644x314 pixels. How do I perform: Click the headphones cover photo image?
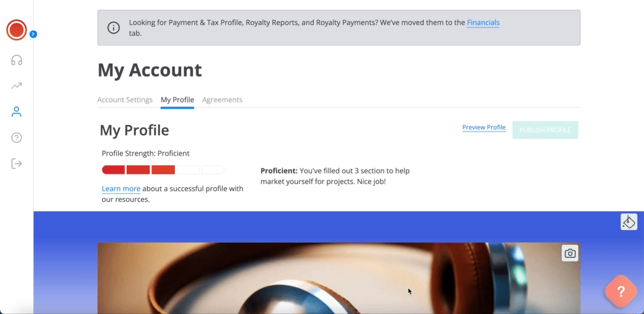pyautogui.click(x=338, y=278)
